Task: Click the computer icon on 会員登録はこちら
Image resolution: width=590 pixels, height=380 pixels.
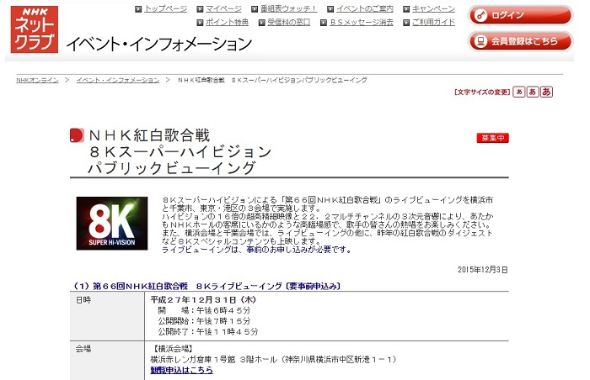Action: point(480,41)
